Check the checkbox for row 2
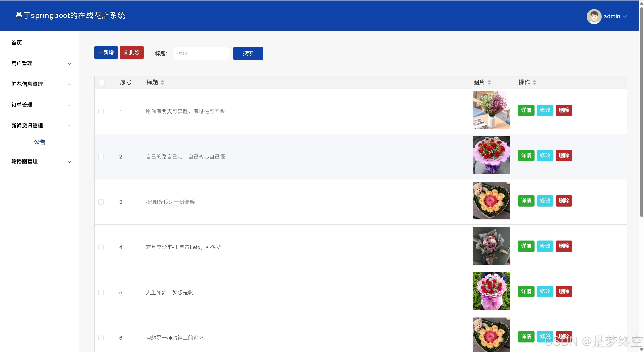Image resolution: width=644 pixels, height=352 pixels. [x=101, y=156]
